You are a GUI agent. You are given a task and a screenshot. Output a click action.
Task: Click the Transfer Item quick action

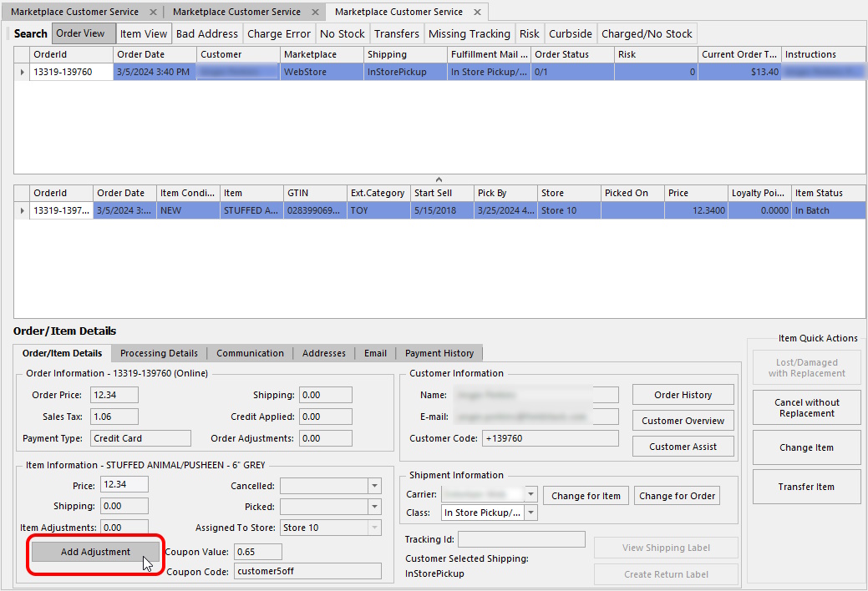(806, 487)
